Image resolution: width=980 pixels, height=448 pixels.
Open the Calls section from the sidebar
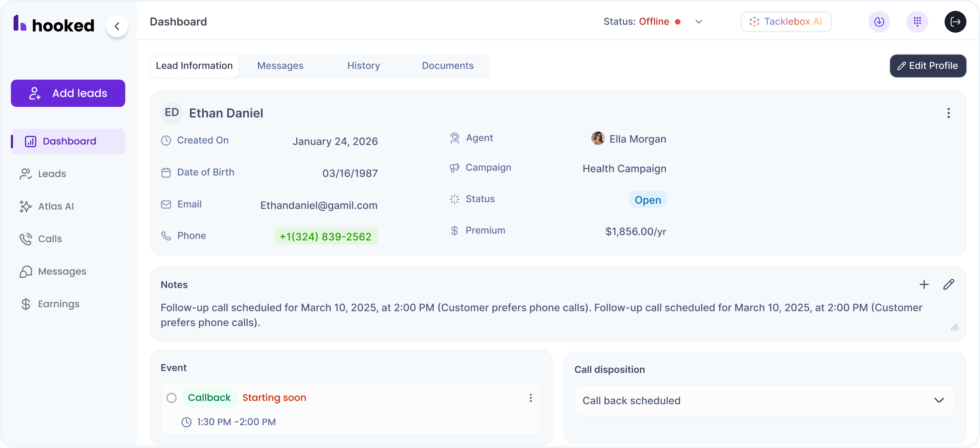pos(50,239)
